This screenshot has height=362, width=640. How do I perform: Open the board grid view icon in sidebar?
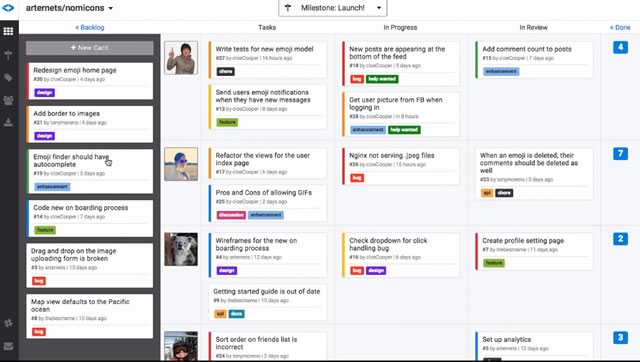click(x=8, y=31)
